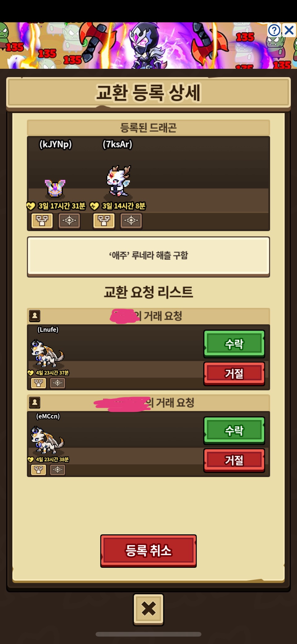Open target detail icon for eMCcn dragon
The height and width of the screenshot is (644, 297).
pyautogui.click(x=58, y=470)
